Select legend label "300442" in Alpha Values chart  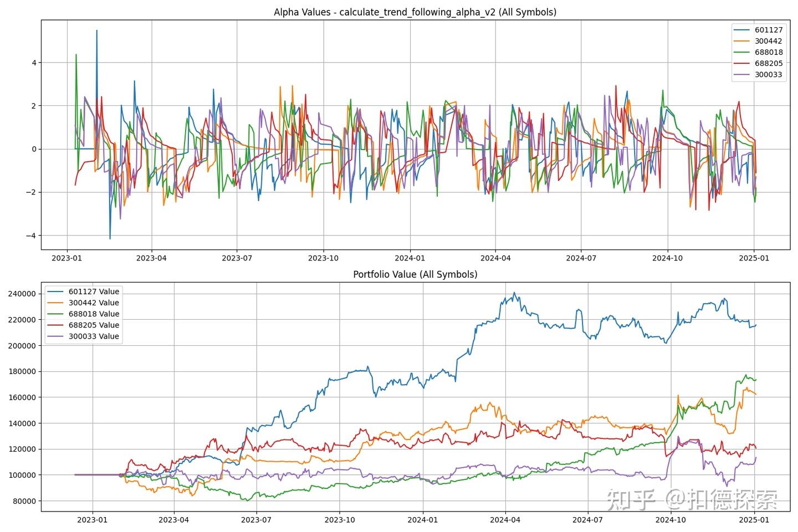(x=769, y=41)
